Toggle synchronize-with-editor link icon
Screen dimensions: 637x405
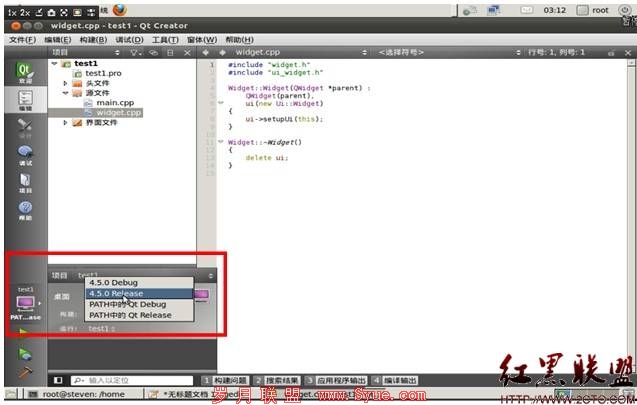(153, 52)
